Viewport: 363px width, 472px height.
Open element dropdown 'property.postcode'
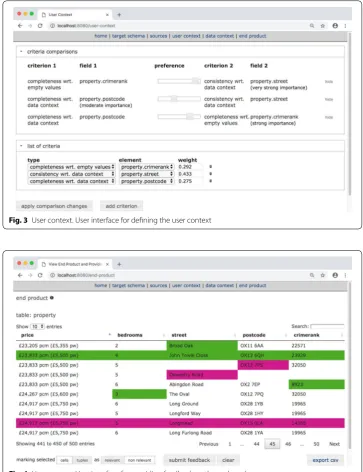[147, 181]
